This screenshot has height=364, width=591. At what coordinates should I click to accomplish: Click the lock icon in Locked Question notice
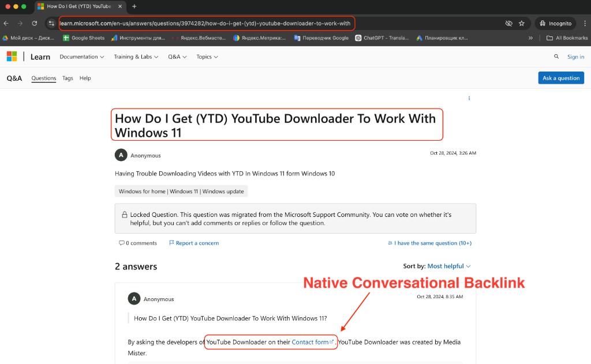pos(125,215)
